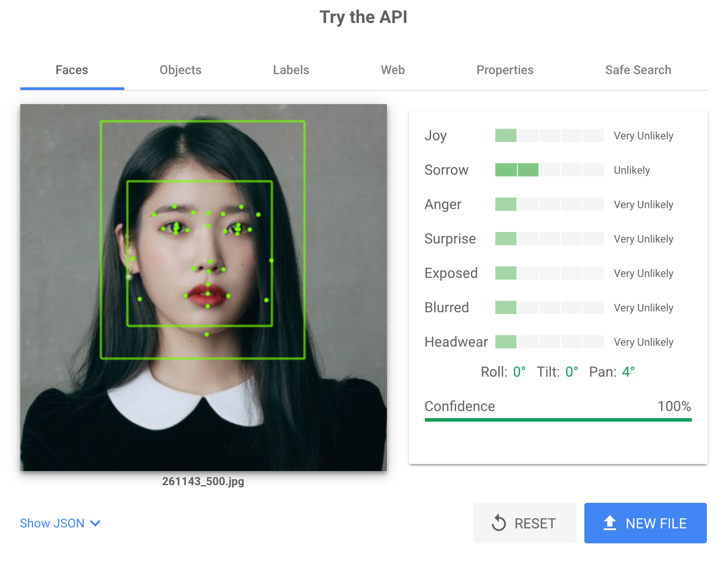Click the analyzed face image
728x561 pixels.
click(x=204, y=288)
